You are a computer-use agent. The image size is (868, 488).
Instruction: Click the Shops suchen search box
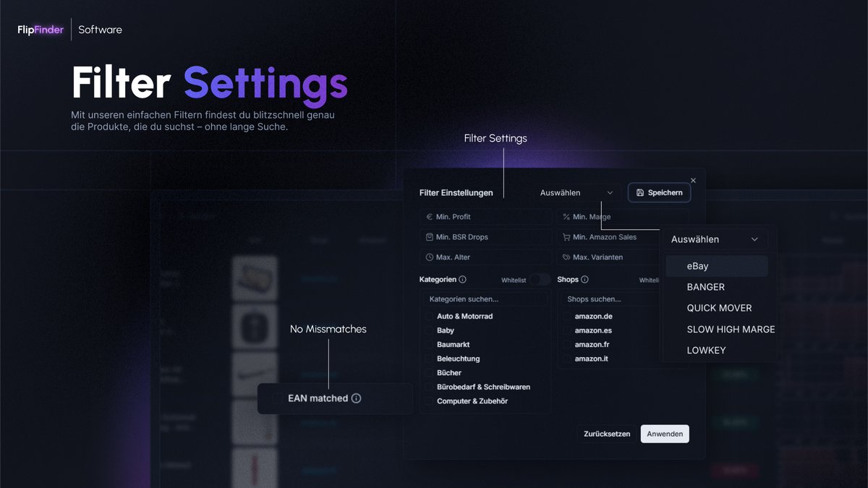(x=609, y=299)
